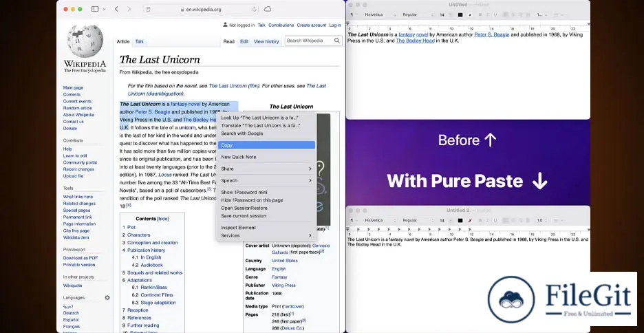Go back in Safari
Viewport: 644px width, 333px height.
point(116,9)
